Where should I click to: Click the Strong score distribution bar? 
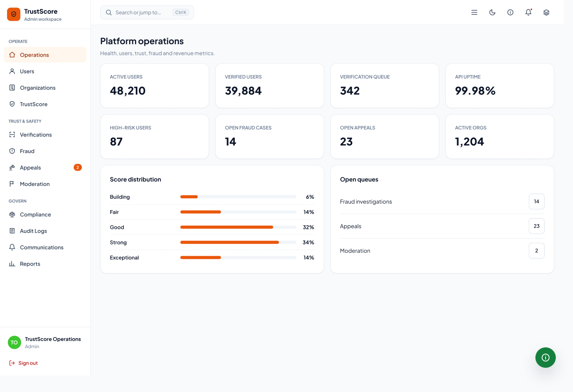238,243
